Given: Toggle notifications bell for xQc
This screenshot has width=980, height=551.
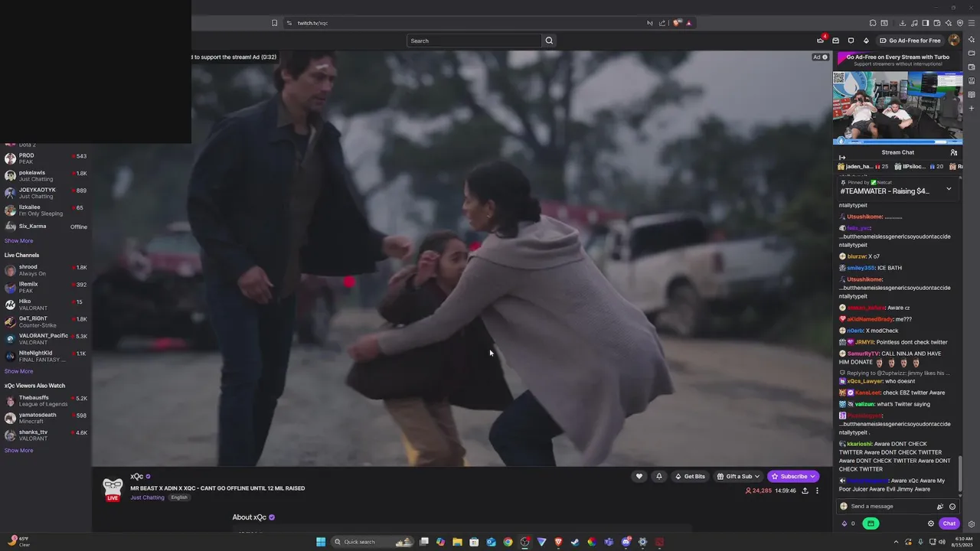Looking at the screenshot, I should pos(658,476).
